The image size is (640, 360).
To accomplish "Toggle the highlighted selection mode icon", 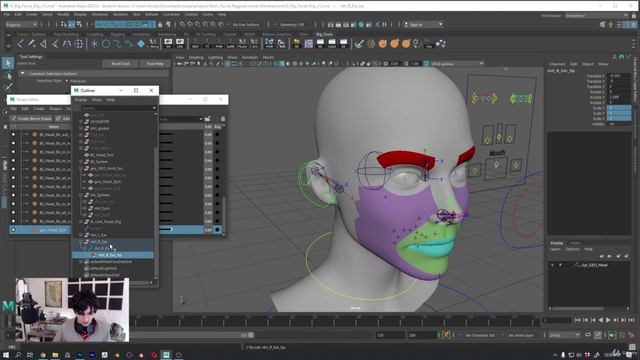I will click(71, 24).
